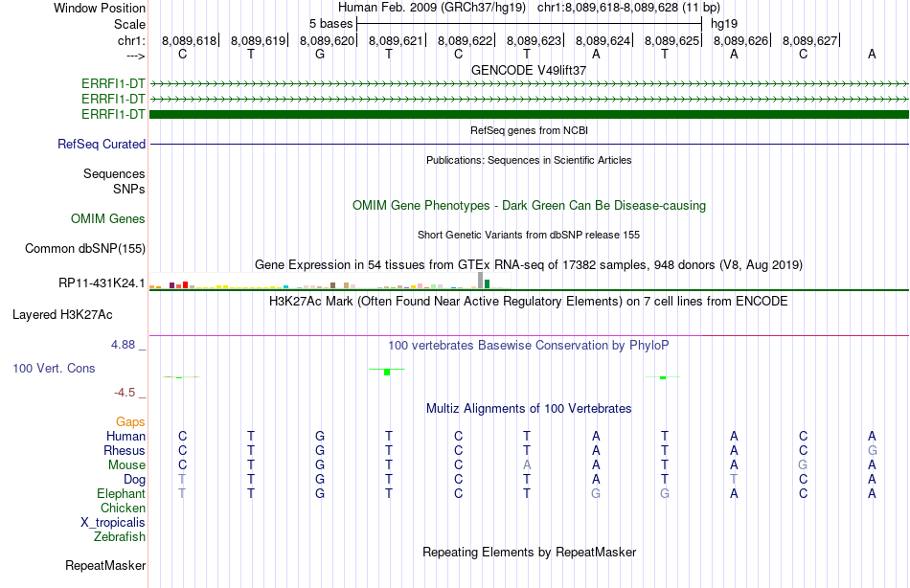Screen dimensions: 910x588
Task: Click the 8,089,624 position on ruler
Action: 603,40
